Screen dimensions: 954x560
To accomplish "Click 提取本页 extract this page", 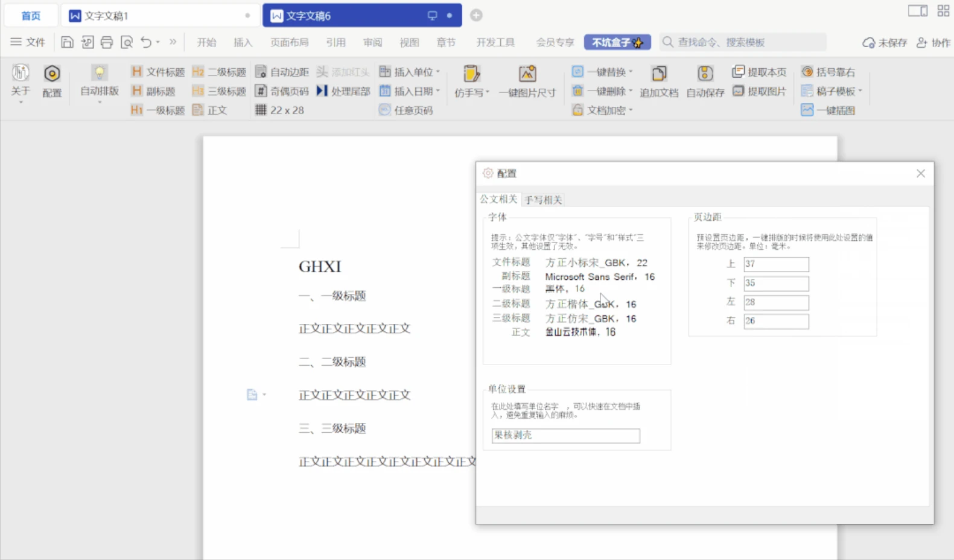I will [759, 72].
